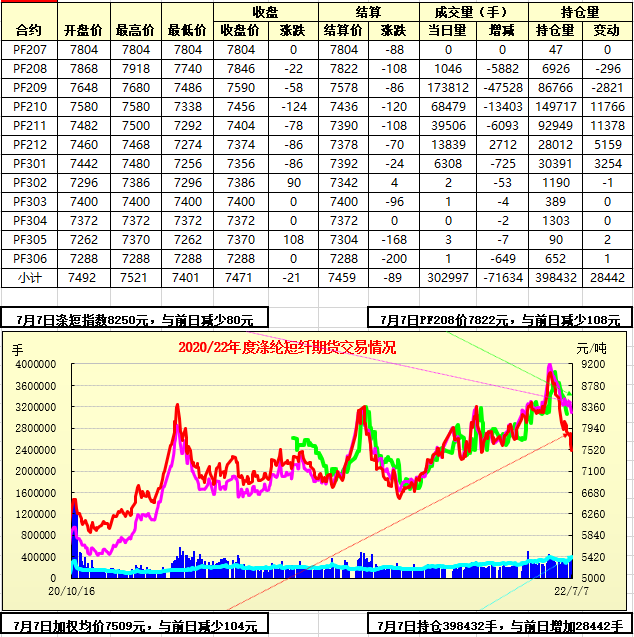Viewport: 634px width, 637px height.
Task: Click the chart title 涤纶短纤期货交易情况
Action: [x=286, y=347]
